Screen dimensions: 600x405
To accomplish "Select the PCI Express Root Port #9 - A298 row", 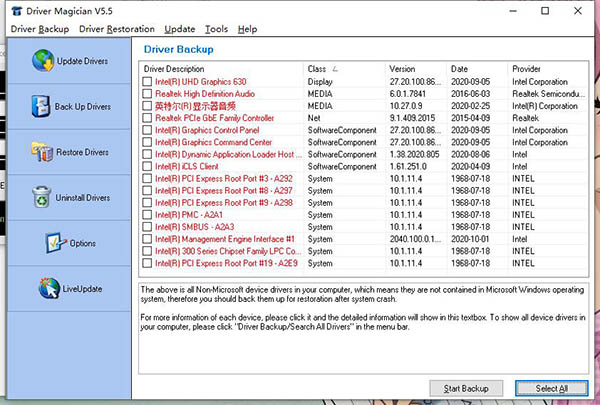I will click(364, 203).
